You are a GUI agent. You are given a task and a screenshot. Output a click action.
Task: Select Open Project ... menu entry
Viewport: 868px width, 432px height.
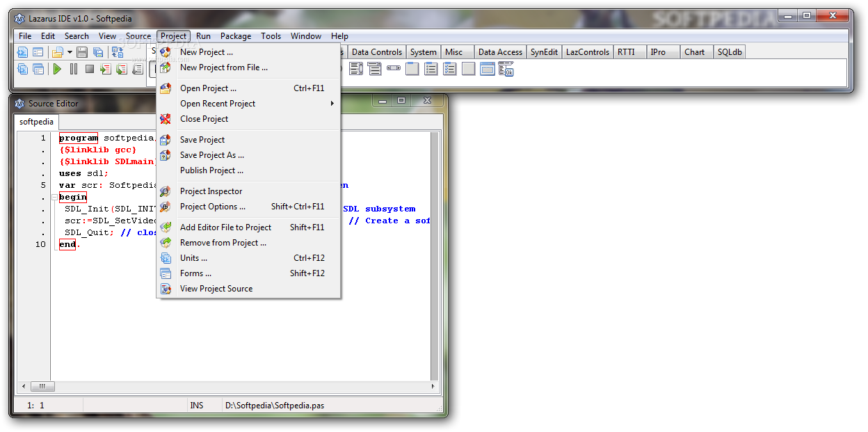click(x=249, y=88)
